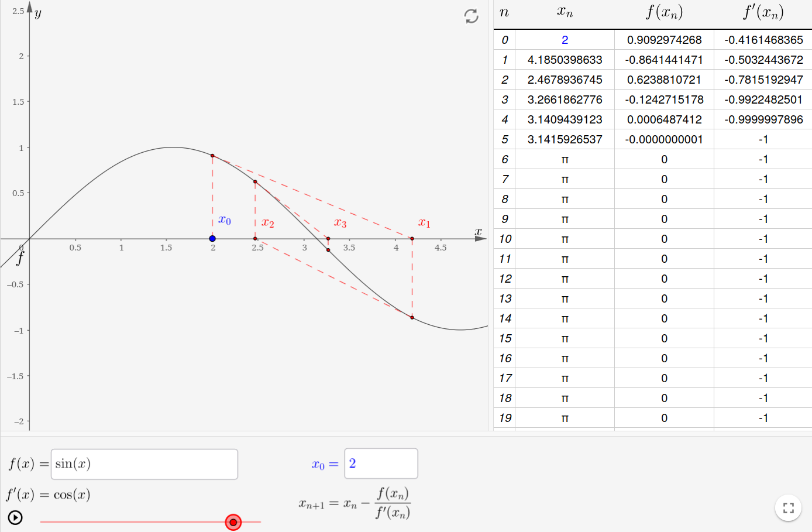Select cell value 0.9092974268

point(664,40)
